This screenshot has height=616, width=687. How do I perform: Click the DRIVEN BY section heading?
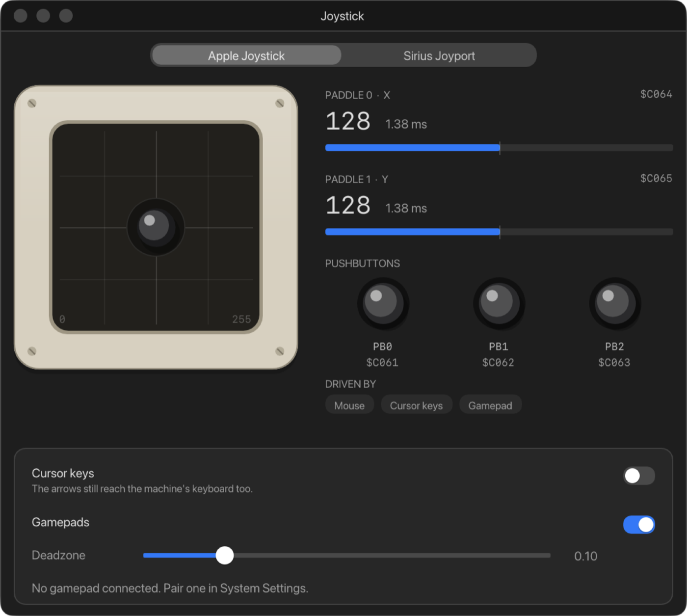350,384
